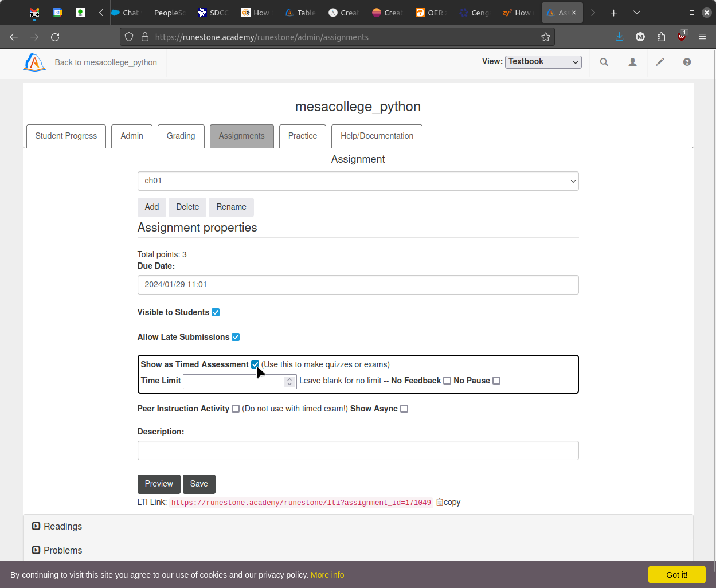Click the user profile icon in the header
Screen dimensions: 716x588
(x=632, y=61)
